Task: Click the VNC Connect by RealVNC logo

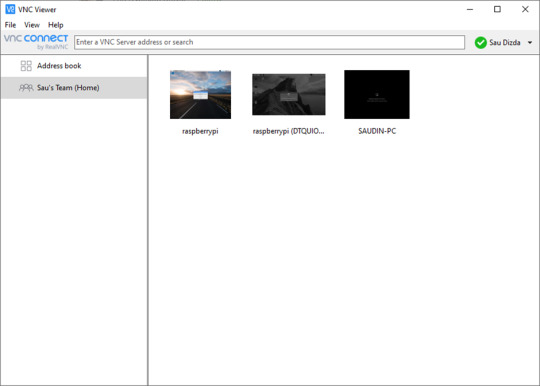Action: click(x=36, y=42)
